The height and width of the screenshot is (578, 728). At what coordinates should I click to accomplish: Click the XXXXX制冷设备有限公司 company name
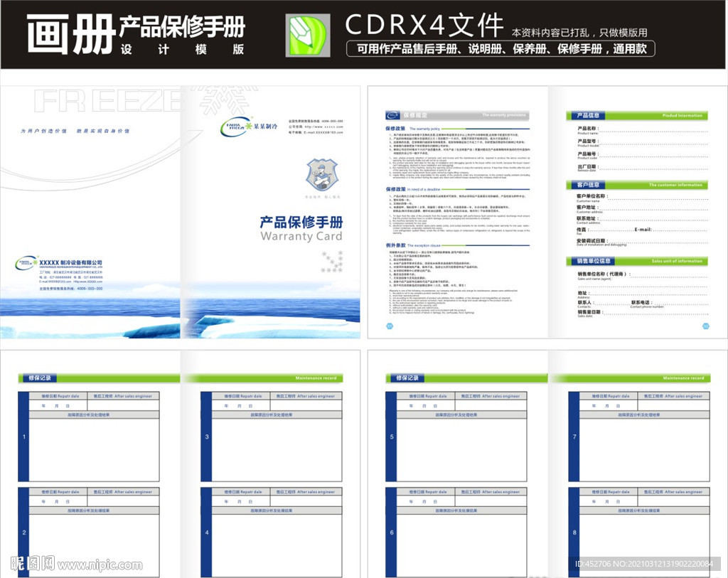point(70,262)
